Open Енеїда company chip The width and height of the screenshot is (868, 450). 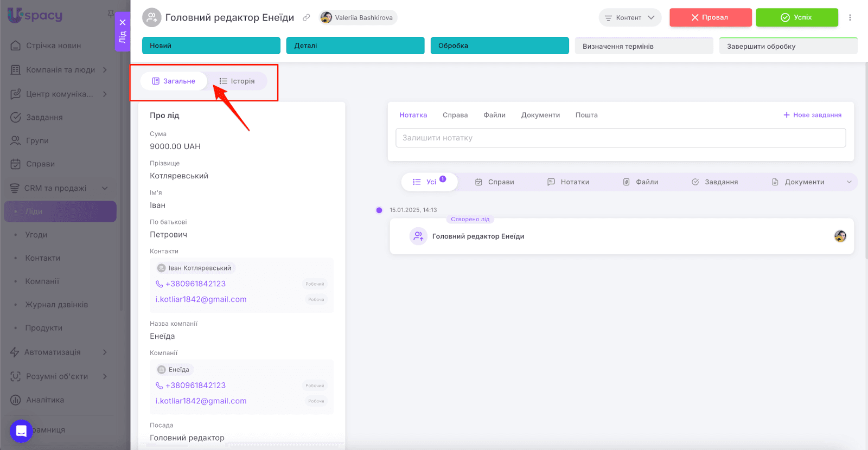pos(175,370)
